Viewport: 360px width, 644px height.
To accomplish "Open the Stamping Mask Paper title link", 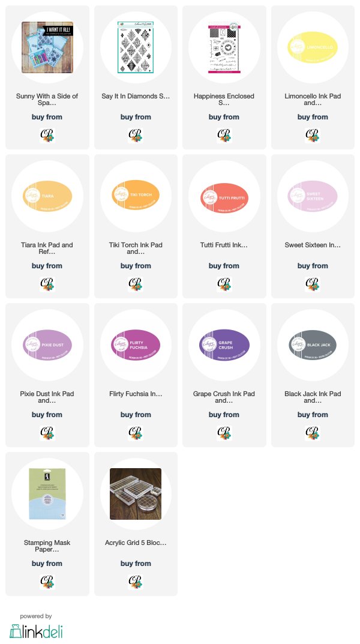I will [47, 546].
